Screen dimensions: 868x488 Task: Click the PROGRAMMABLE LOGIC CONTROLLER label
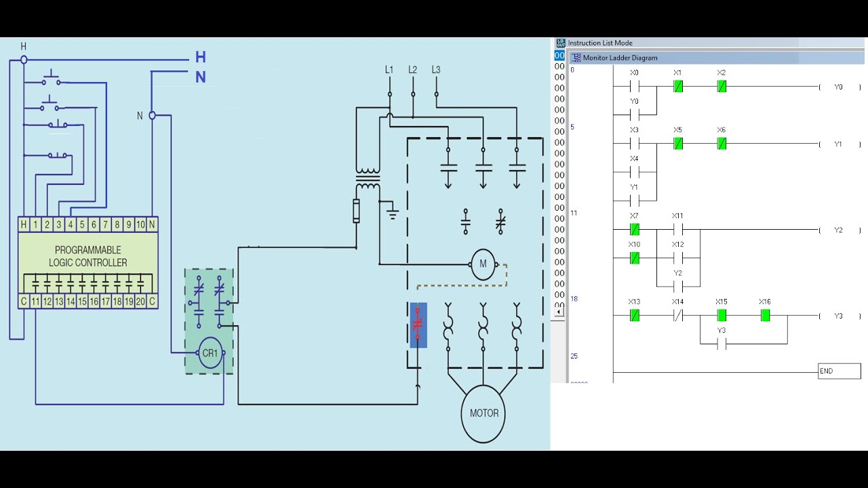click(87, 256)
